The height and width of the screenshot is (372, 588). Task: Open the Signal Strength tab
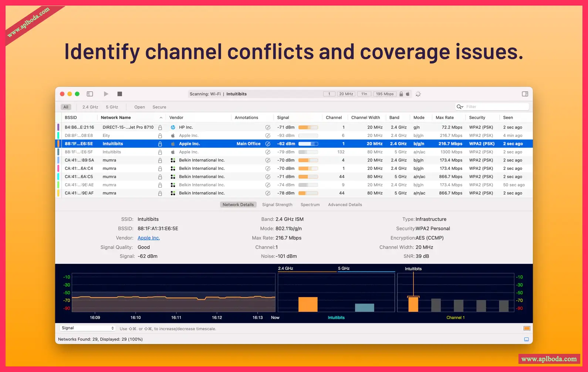click(277, 205)
